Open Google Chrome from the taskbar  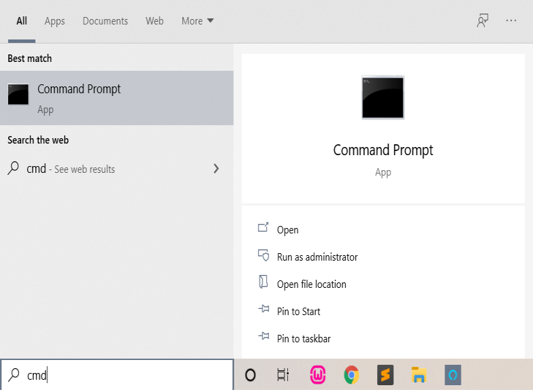(x=351, y=375)
